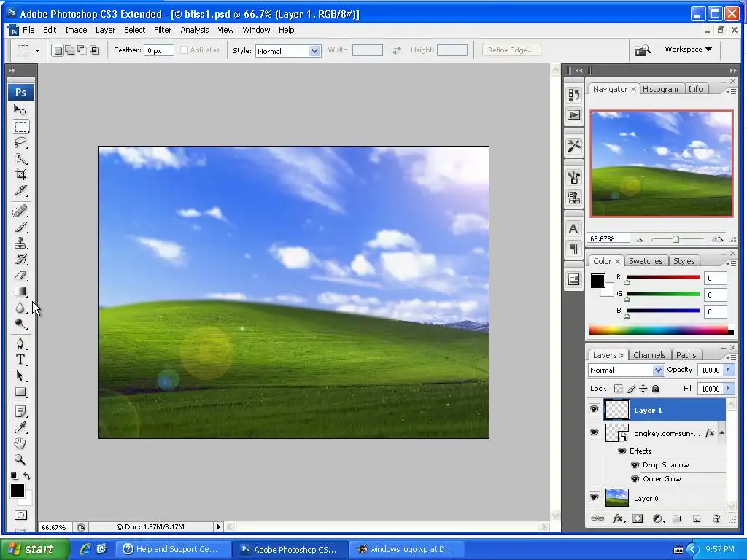Select the Rectangle shape tool
Viewport: 747px width, 560px height.
[20, 392]
